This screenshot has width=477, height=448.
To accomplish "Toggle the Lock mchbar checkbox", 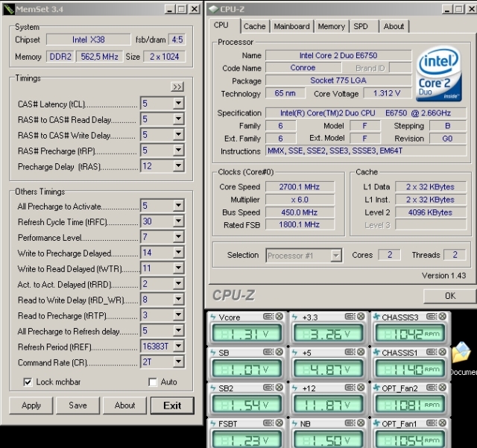I will coord(28,382).
